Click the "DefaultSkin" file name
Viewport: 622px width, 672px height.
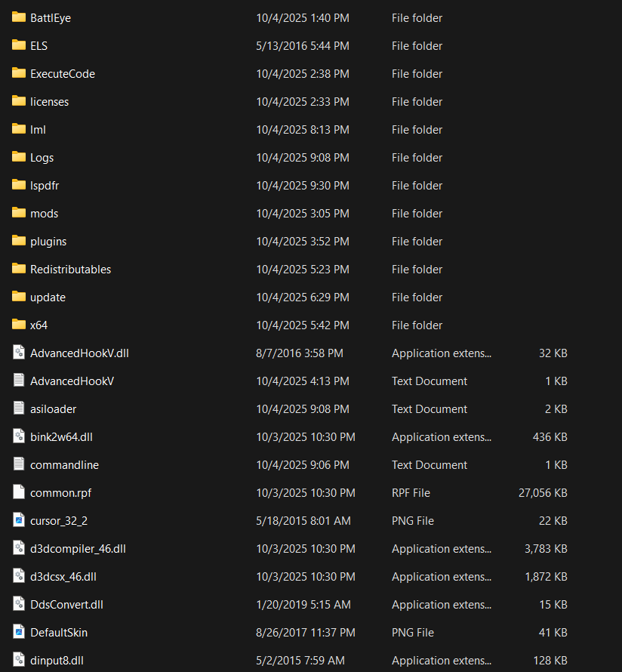(x=59, y=633)
